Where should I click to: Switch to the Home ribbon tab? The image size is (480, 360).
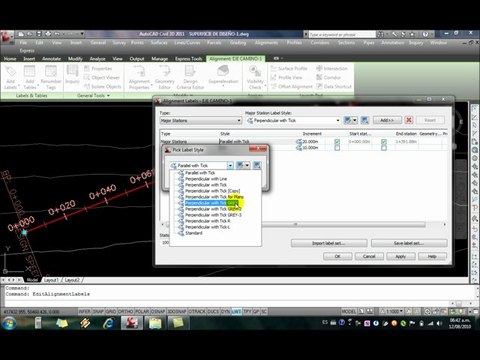pyautogui.click(x=10, y=59)
